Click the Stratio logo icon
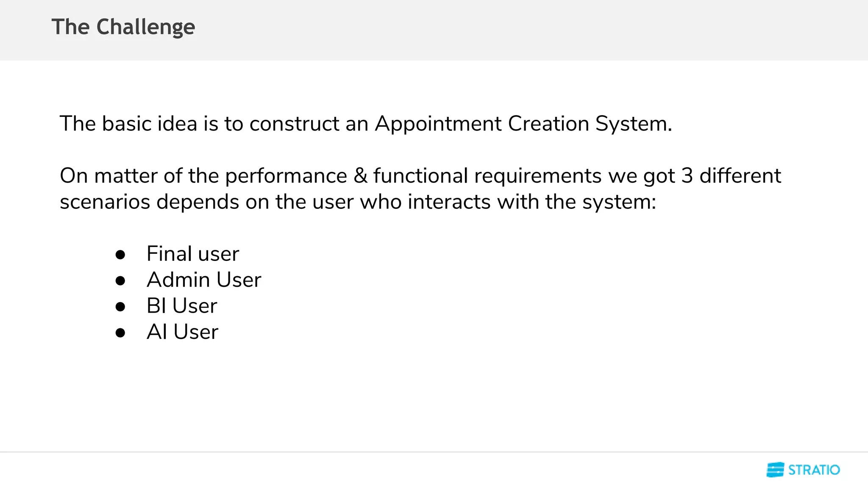This screenshot has width=868, height=488. [x=775, y=470]
